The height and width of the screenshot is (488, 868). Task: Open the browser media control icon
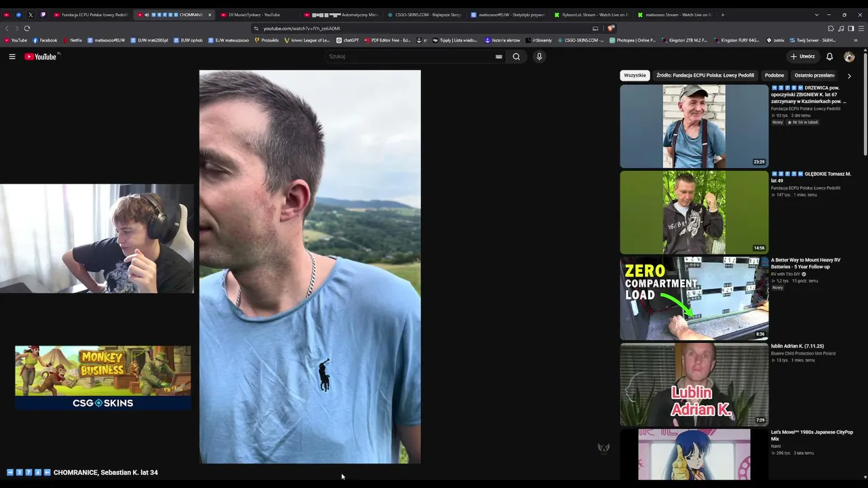(x=841, y=28)
